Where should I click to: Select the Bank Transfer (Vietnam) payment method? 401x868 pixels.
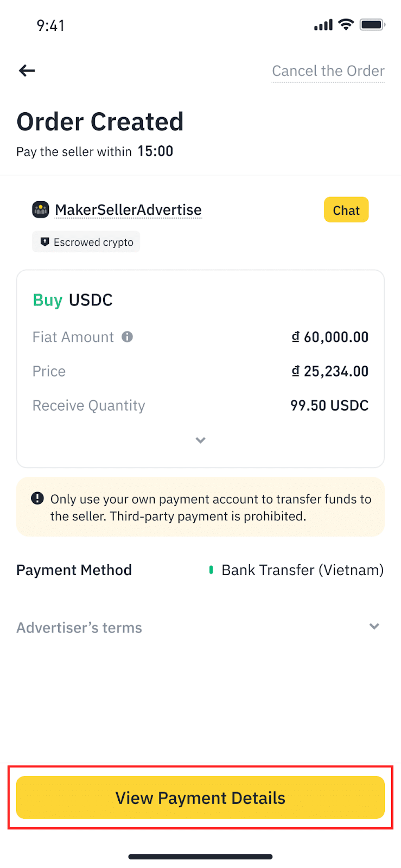[302, 570]
